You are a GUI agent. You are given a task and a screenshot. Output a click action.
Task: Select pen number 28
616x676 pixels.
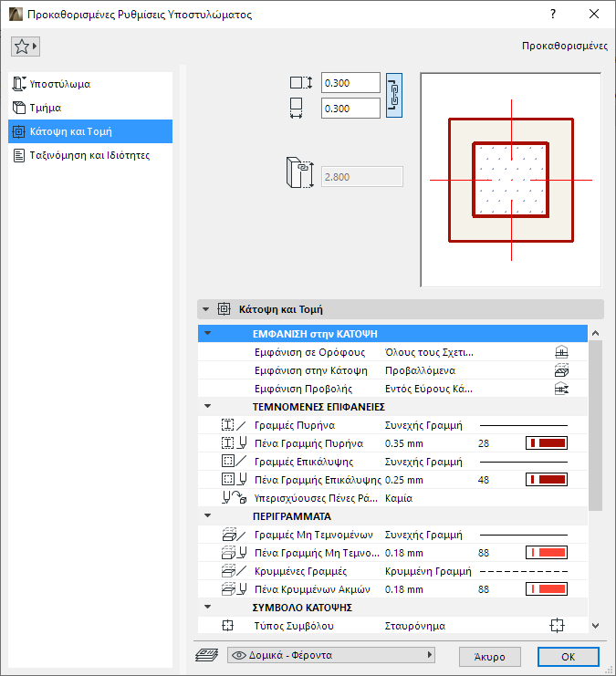tap(484, 443)
